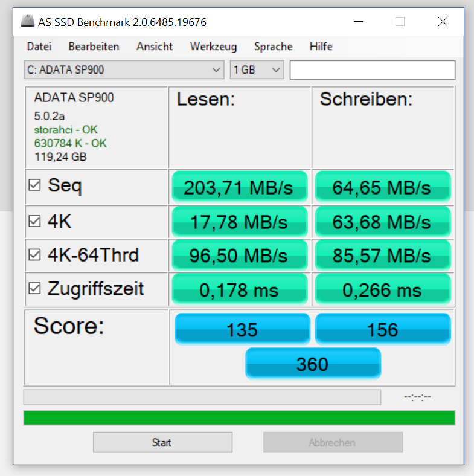
Task: Click the firmware version 5.0.2a
Action: 49,116
